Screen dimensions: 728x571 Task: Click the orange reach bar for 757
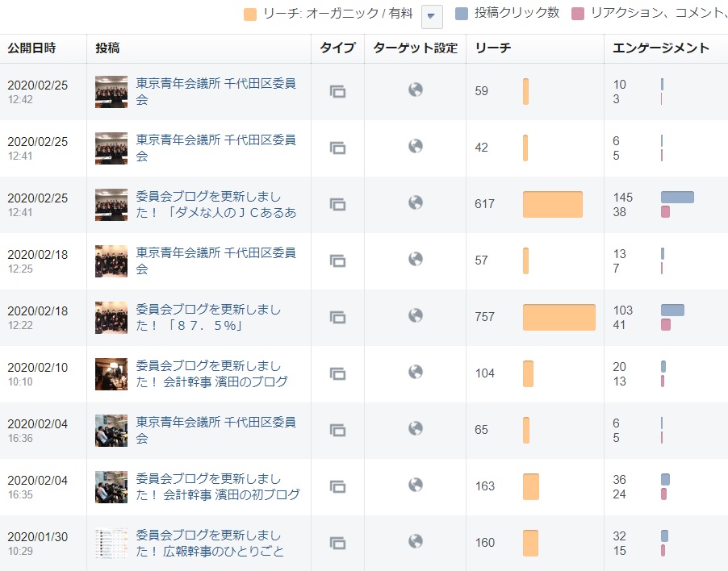tap(559, 318)
